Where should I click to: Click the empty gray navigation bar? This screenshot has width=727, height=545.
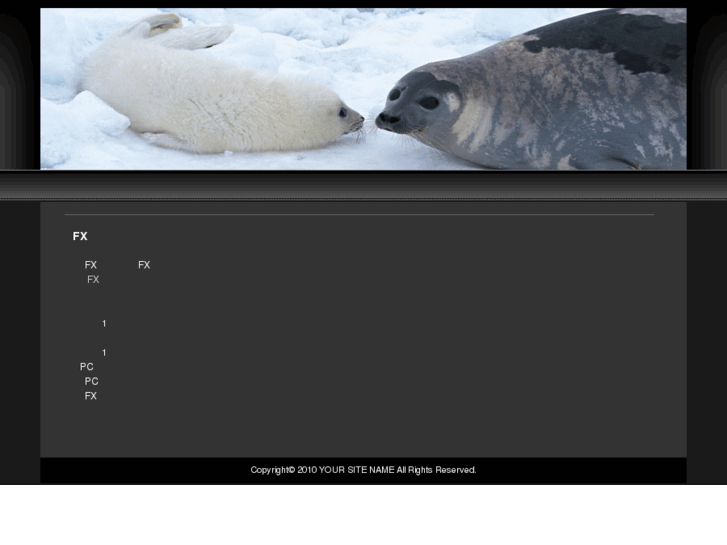(364, 186)
